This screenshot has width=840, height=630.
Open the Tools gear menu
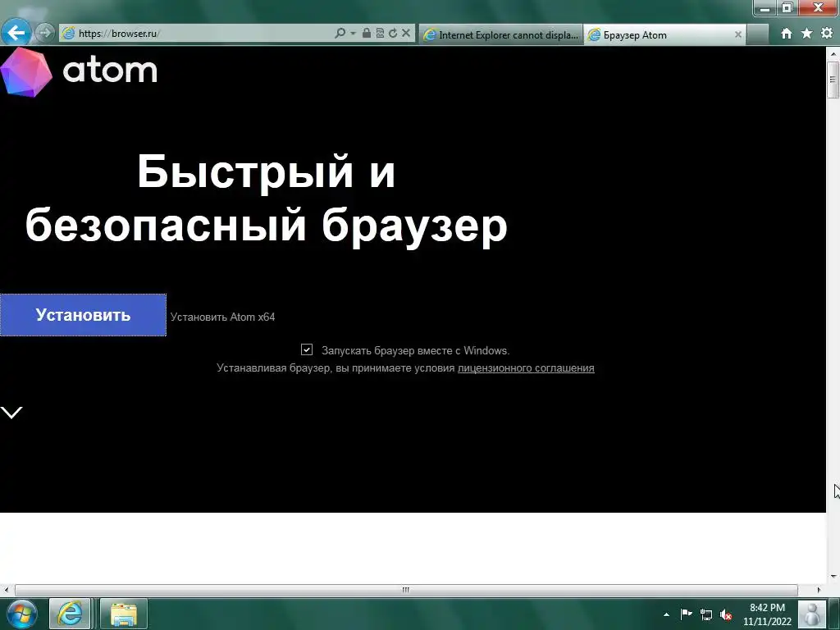tap(827, 33)
